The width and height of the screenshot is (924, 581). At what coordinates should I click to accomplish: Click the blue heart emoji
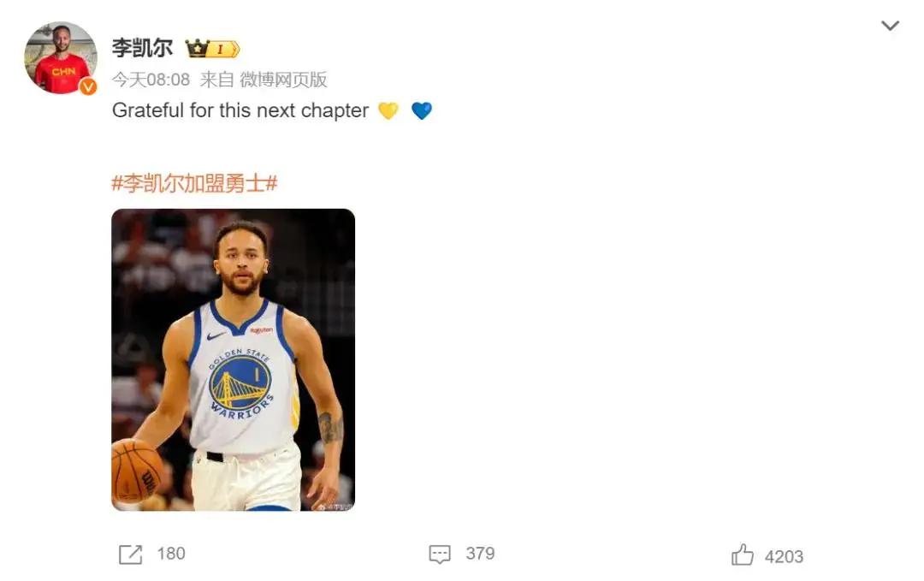click(x=422, y=111)
